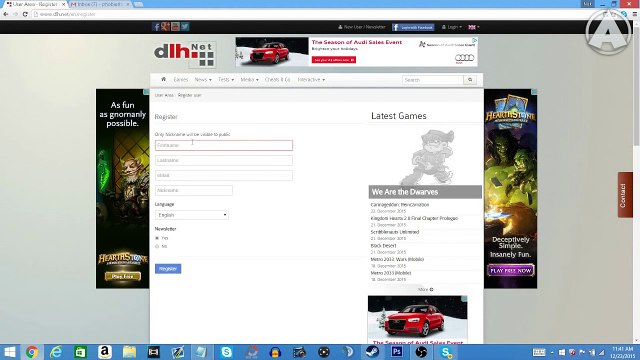640x360 pixels.
Task: Show hidden system tray icons arrow
Action: click(552, 352)
